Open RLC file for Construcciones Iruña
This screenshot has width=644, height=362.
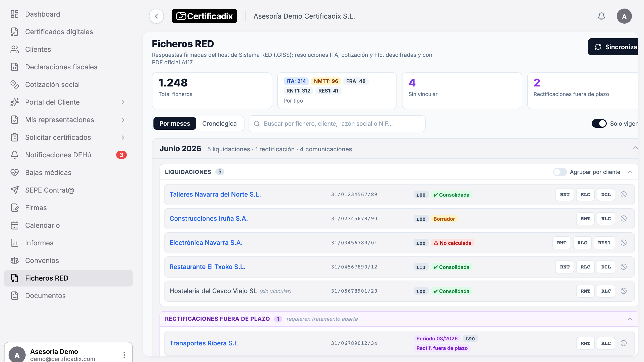tap(606, 219)
